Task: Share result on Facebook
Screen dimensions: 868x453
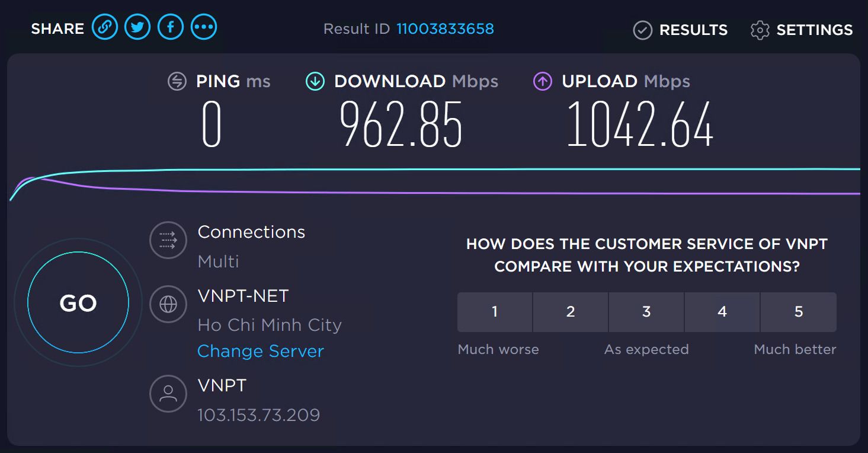Action: [x=171, y=27]
